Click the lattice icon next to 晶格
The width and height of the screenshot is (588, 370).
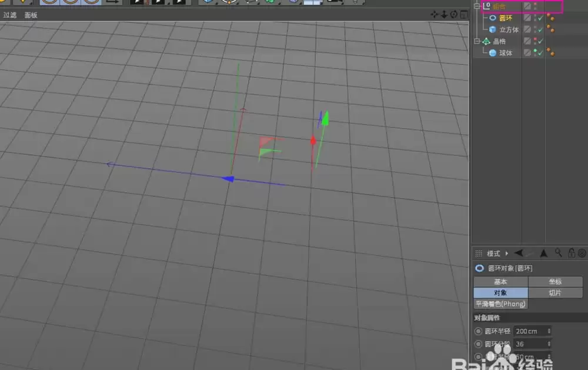coord(486,42)
